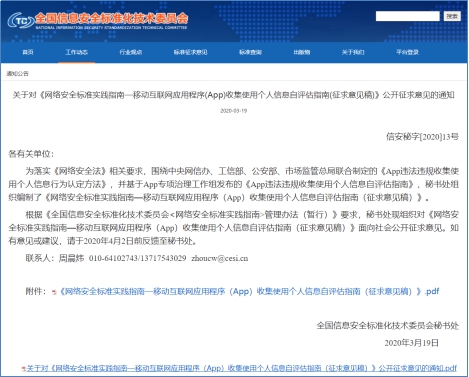This screenshot has width=469, height=377.
Task: Click the signature 全国信息安全标准化技术委员会秘书处
Action: [x=388, y=325]
